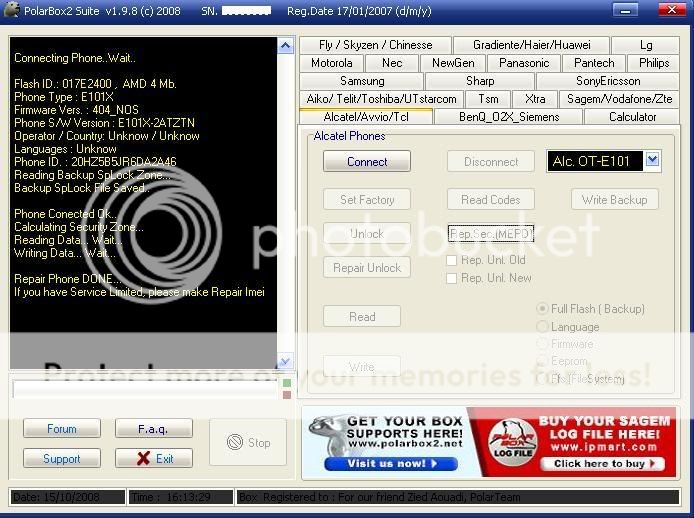
Task: Open the Xtra tab
Action: pyautogui.click(x=535, y=99)
